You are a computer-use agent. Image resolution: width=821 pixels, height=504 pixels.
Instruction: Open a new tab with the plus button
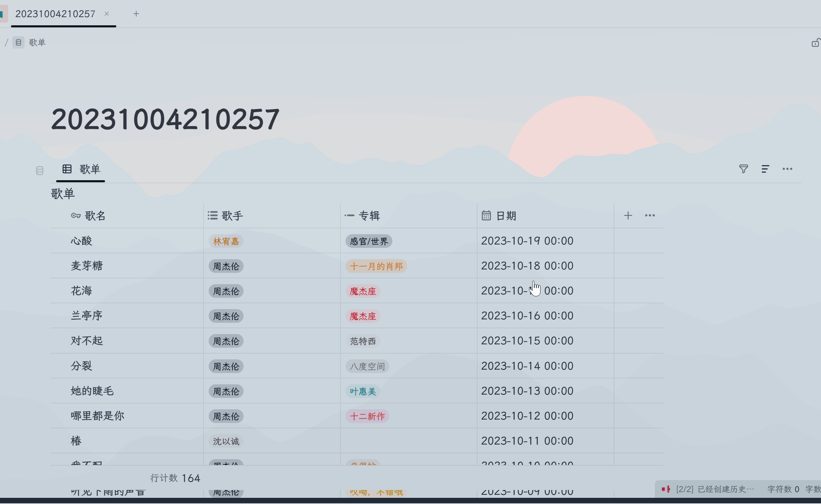pyautogui.click(x=136, y=14)
